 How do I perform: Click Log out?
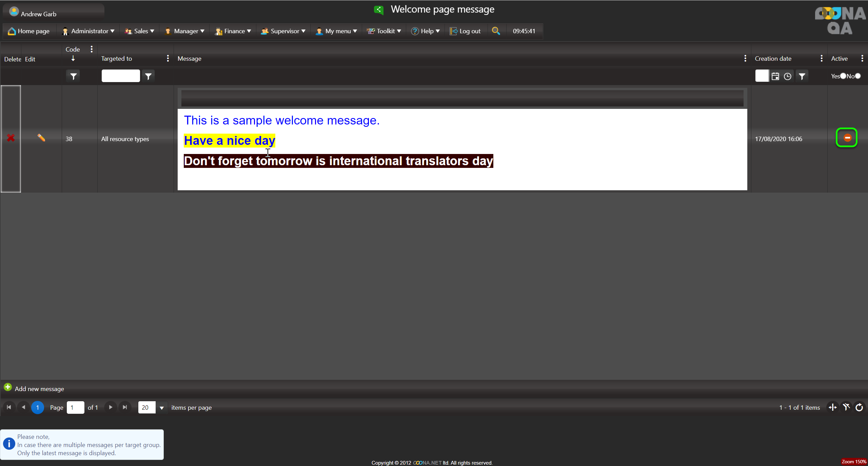tap(465, 31)
